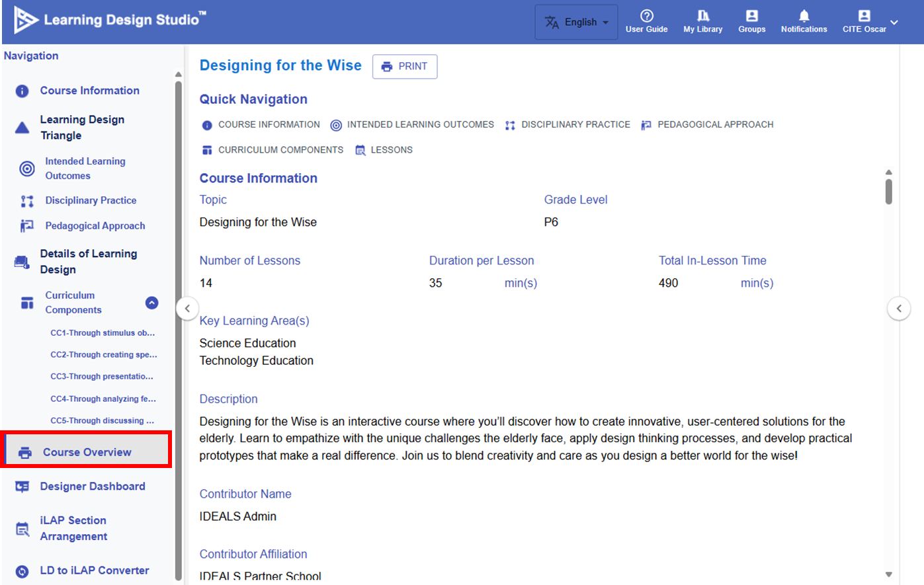Collapse the Curriculum Components list

click(x=151, y=303)
